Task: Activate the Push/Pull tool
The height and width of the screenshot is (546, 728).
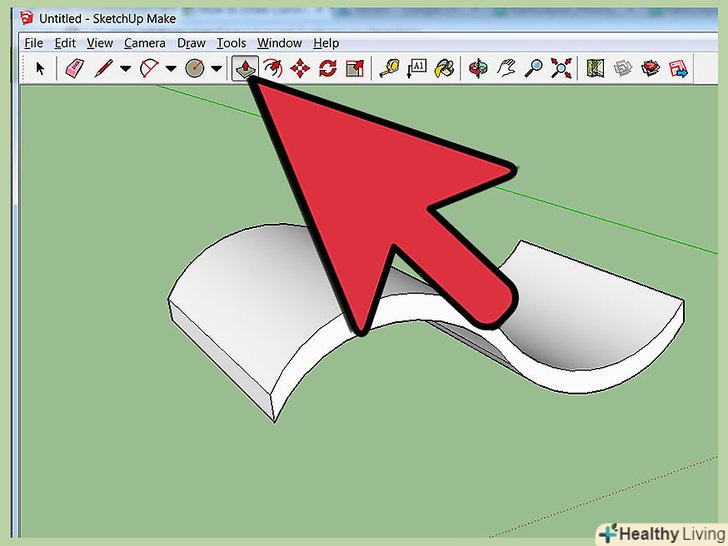Action: [x=244, y=68]
